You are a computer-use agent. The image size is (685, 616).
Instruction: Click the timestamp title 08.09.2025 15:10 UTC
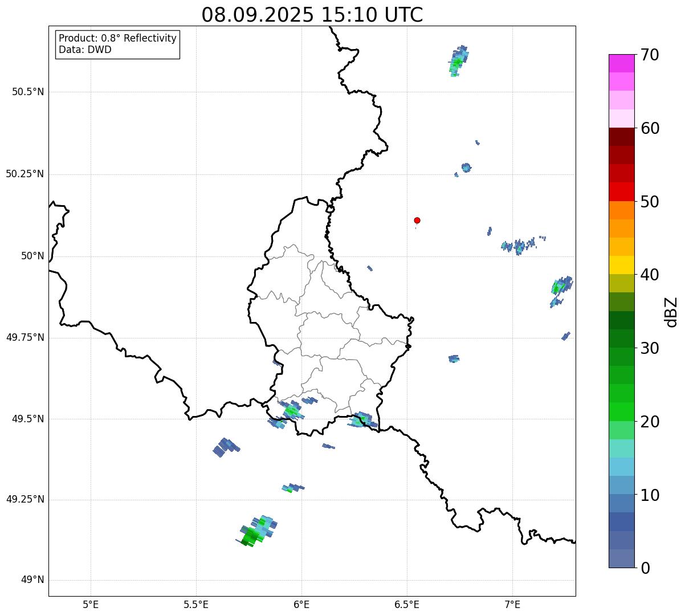click(312, 15)
